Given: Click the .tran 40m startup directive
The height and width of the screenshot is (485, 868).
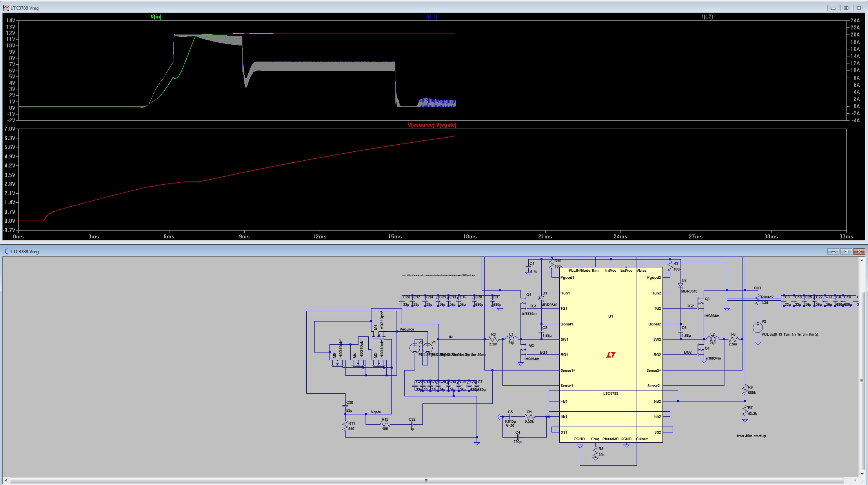Looking at the screenshot, I should point(751,436).
